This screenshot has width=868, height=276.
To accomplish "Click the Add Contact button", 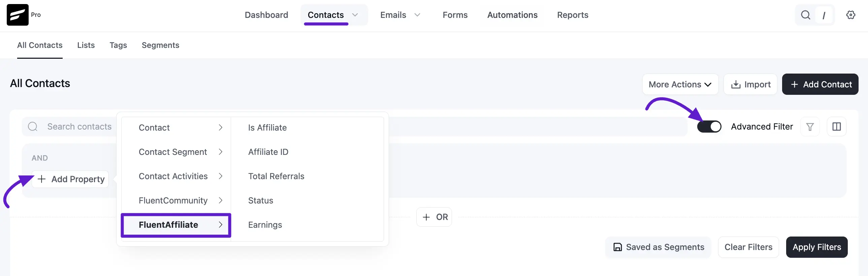I will click(x=820, y=84).
